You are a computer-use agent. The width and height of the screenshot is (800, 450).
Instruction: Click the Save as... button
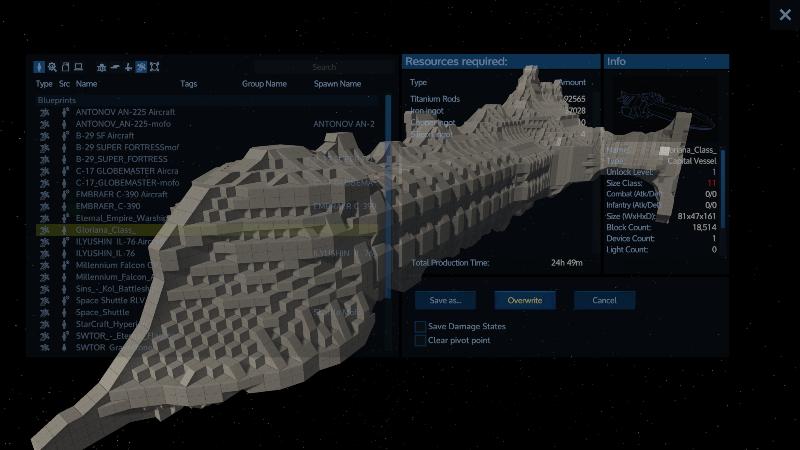click(445, 301)
